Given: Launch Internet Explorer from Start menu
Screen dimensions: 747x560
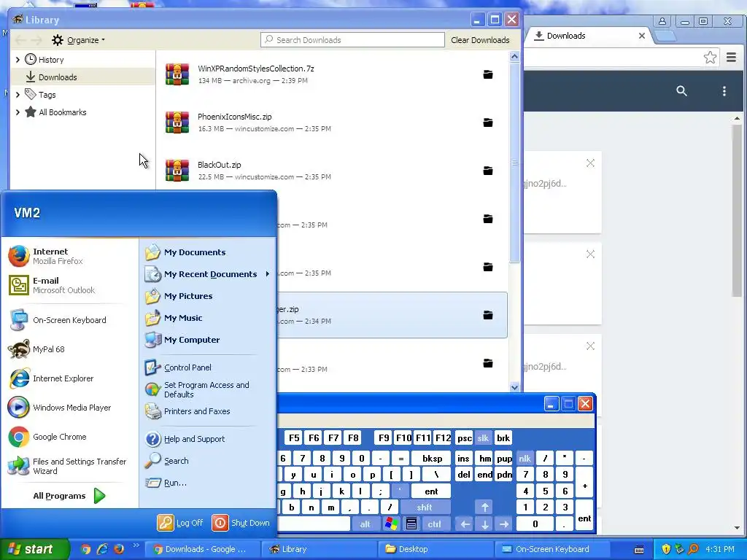Looking at the screenshot, I should coord(70,378).
